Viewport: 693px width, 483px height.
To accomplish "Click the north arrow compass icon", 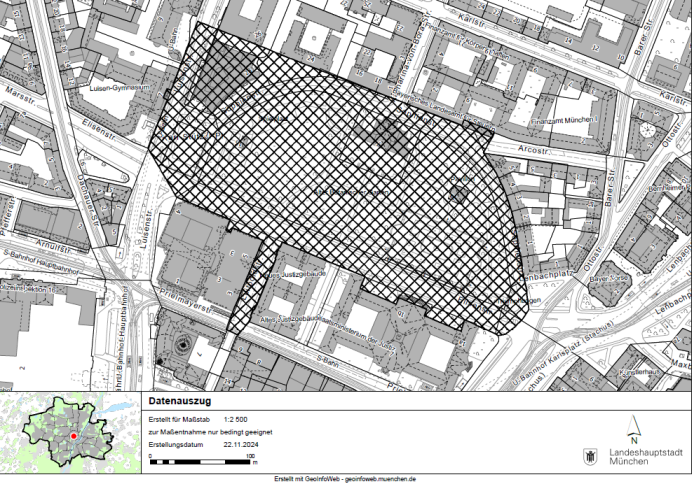I will (x=632, y=431).
